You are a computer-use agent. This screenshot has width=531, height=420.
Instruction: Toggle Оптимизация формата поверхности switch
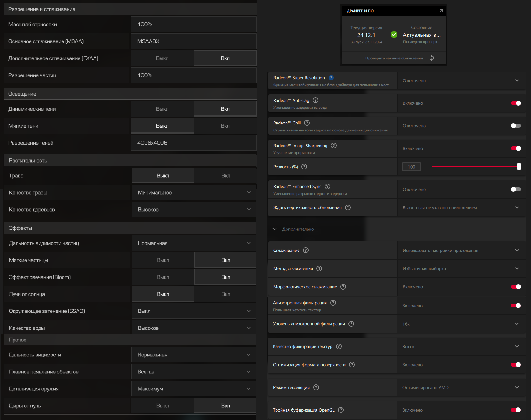click(x=516, y=365)
